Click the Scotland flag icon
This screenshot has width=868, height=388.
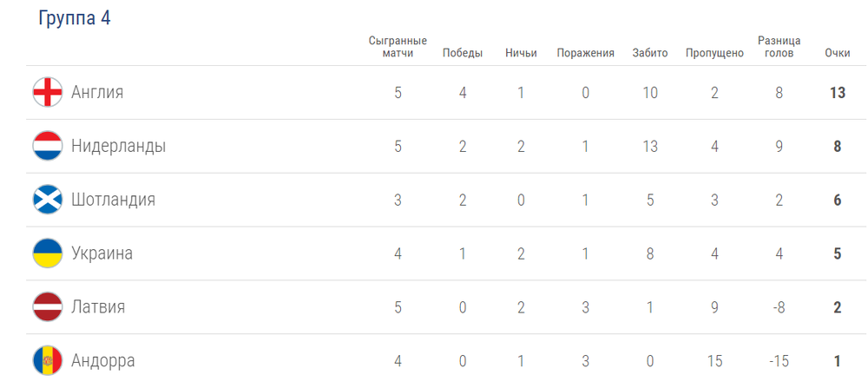coord(47,200)
